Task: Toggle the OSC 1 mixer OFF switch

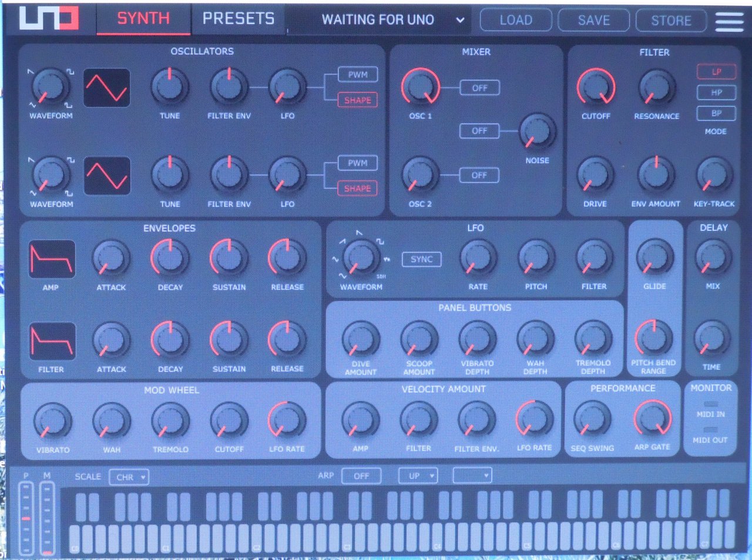Action: [479, 88]
